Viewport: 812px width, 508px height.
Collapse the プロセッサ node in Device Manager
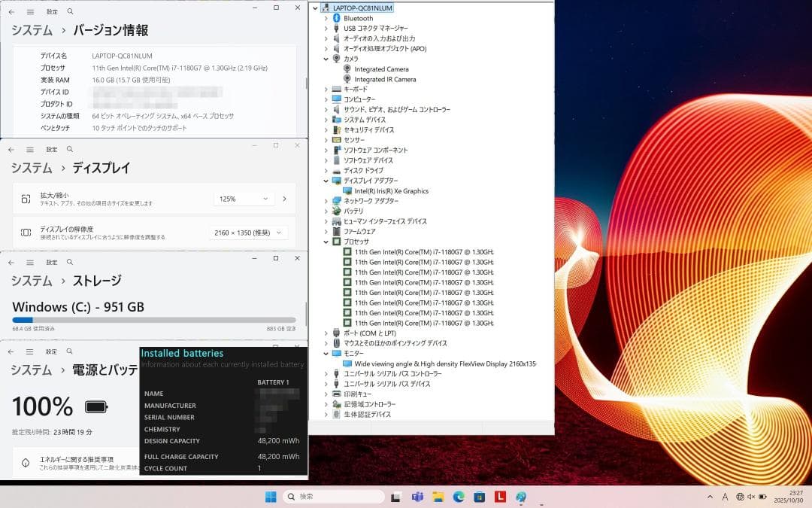pos(325,242)
